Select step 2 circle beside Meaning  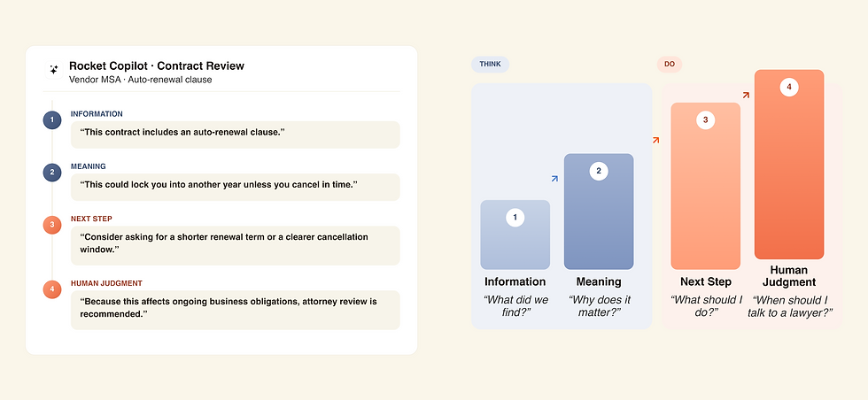pyautogui.click(x=52, y=173)
